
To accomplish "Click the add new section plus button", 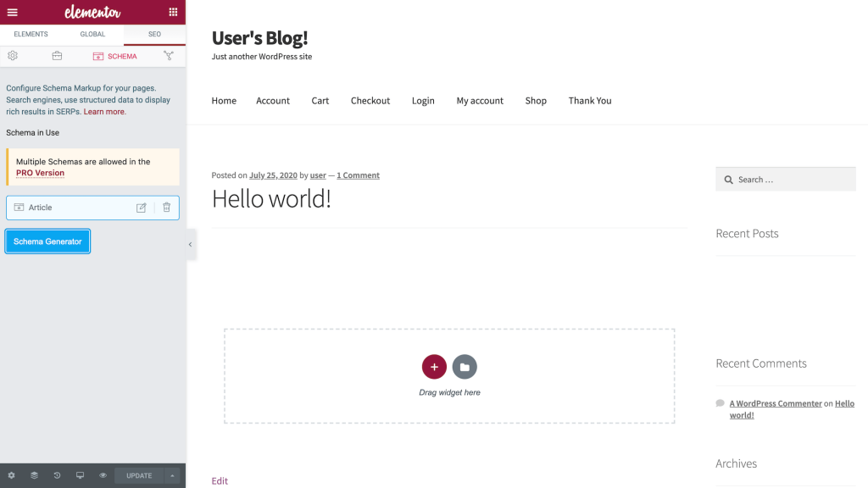I will tap(434, 367).
